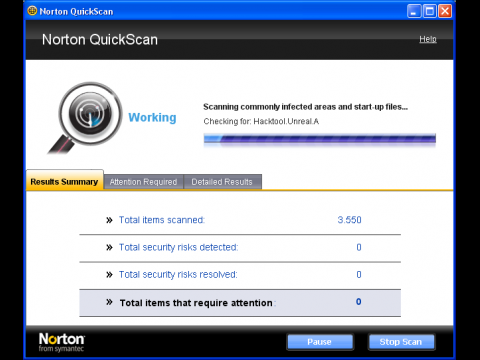Click the security risks resolved value 0
Screen dimensions: 480x360
point(359,275)
